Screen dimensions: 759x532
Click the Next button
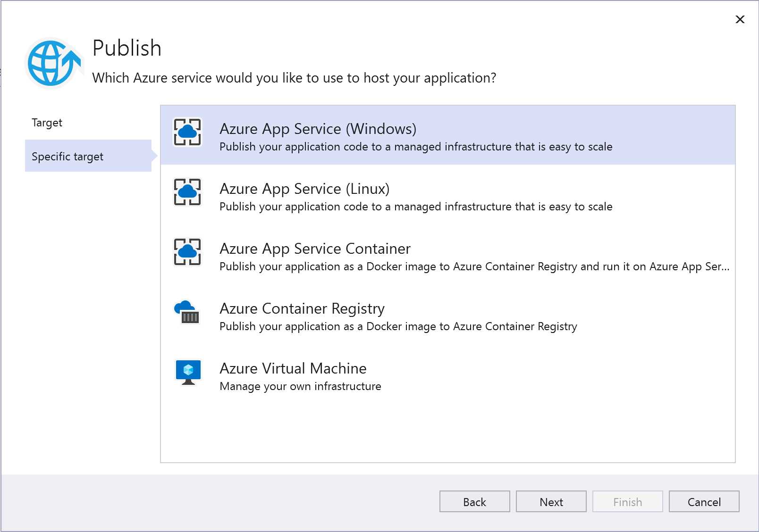click(551, 501)
